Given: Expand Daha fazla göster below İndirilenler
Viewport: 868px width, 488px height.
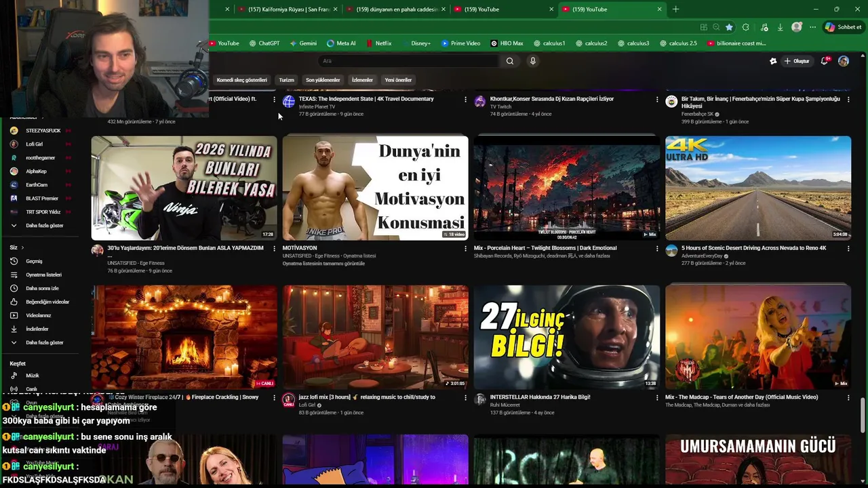Looking at the screenshot, I should click(x=44, y=342).
